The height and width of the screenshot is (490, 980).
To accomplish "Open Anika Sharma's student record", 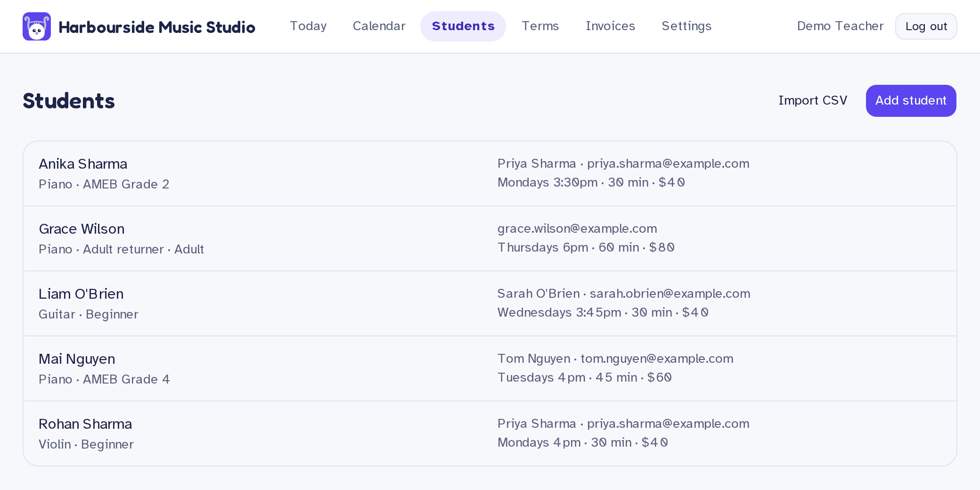I will (490, 173).
